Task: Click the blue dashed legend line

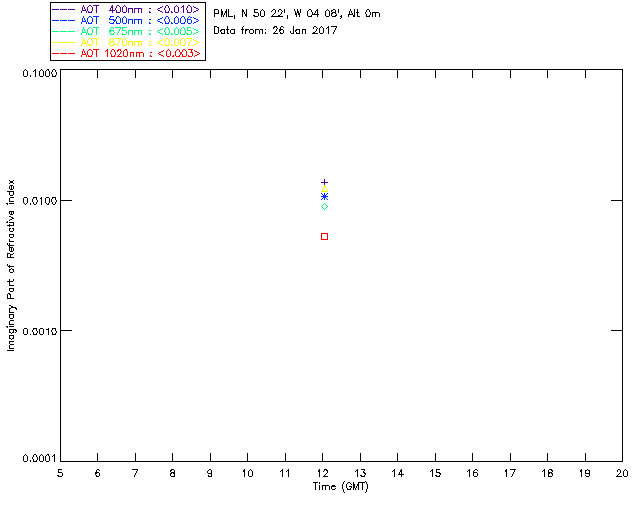Action: point(64,20)
